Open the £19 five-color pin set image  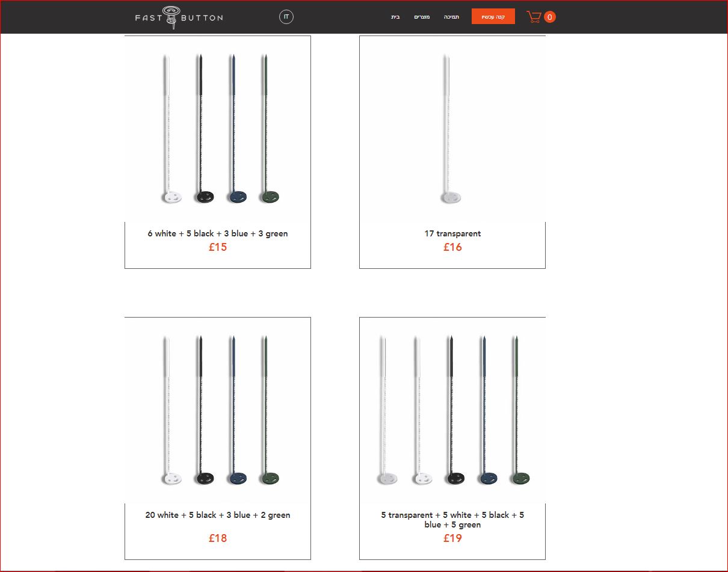[x=452, y=410]
